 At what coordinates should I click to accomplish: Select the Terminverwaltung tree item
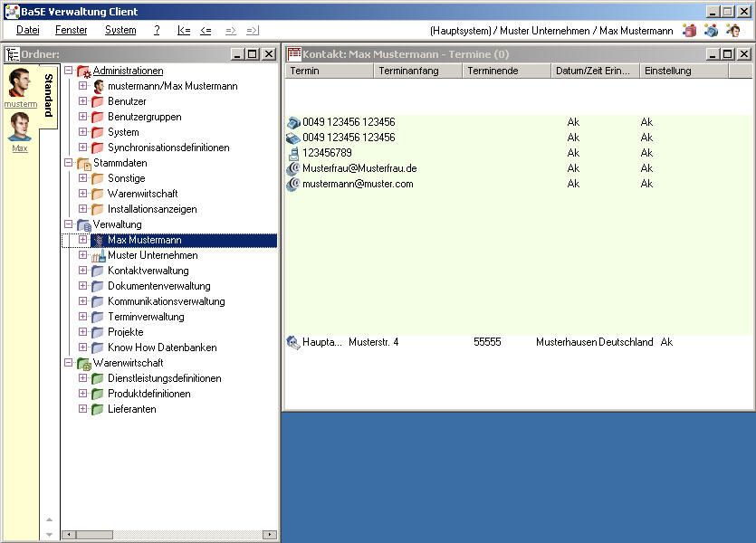click(146, 317)
